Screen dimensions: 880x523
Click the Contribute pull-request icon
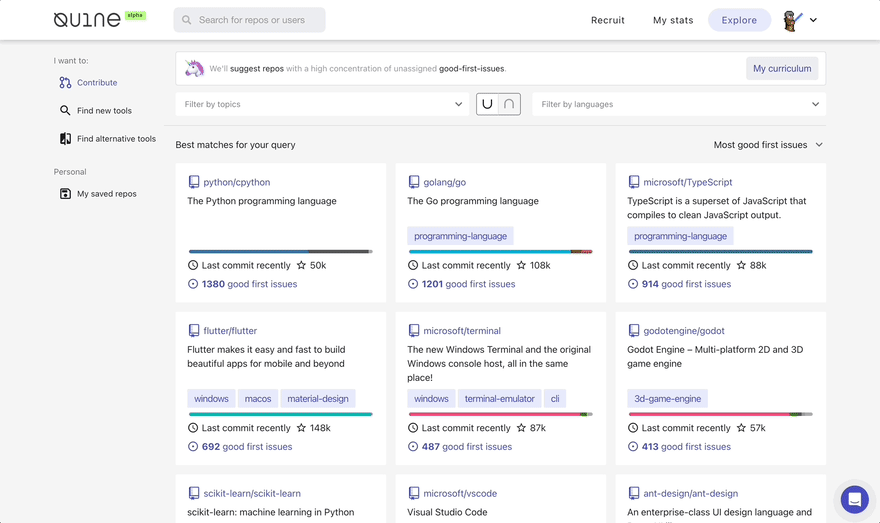(x=65, y=82)
